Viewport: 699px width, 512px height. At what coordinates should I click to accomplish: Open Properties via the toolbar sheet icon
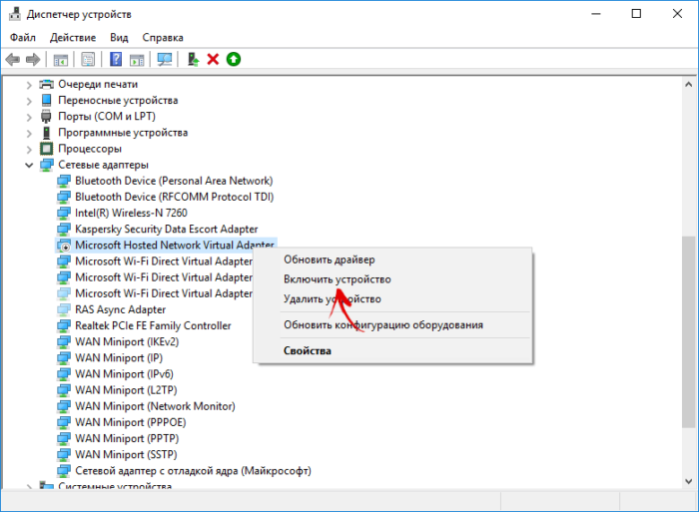[x=88, y=59]
